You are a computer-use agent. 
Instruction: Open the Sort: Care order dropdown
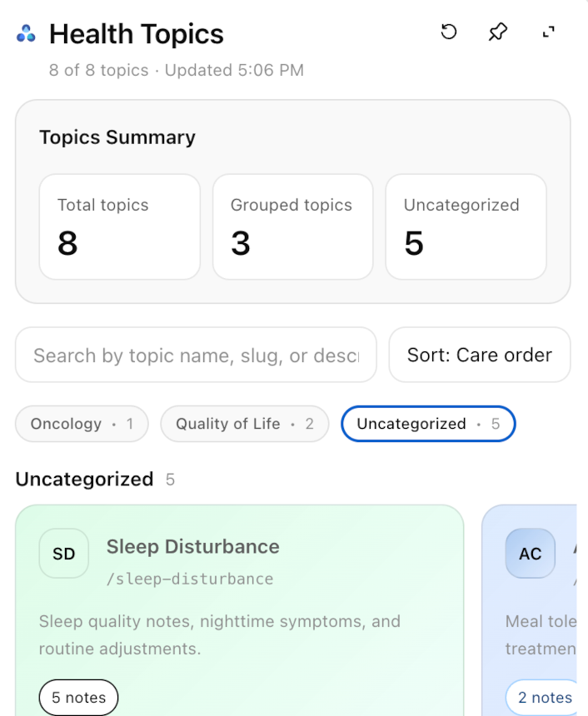[x=480, y=355]
